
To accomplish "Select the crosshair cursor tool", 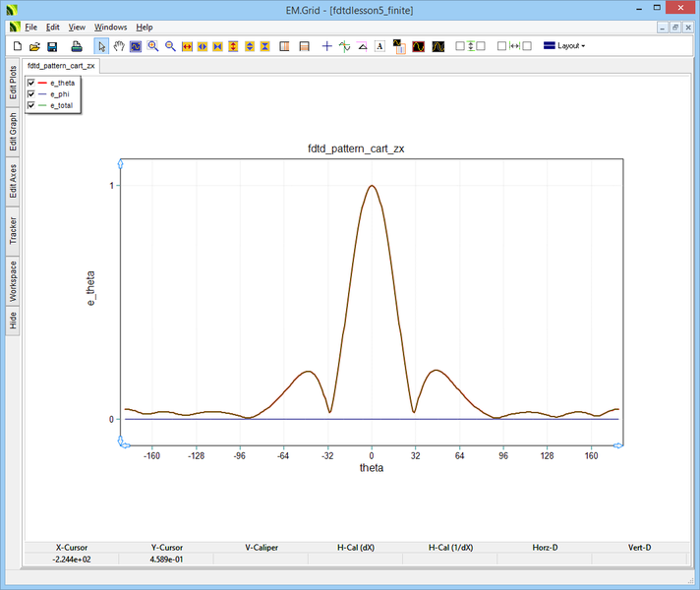I will click(x=327, y=46).
